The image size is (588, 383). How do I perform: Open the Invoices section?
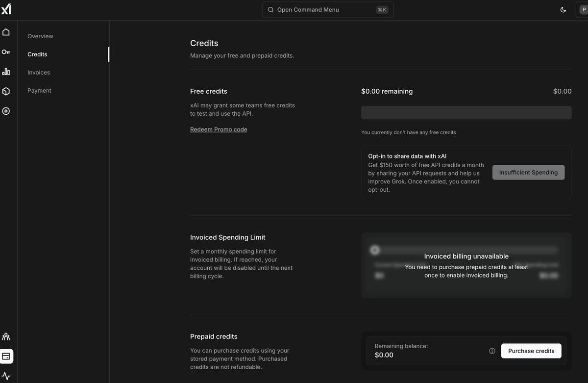39,73
